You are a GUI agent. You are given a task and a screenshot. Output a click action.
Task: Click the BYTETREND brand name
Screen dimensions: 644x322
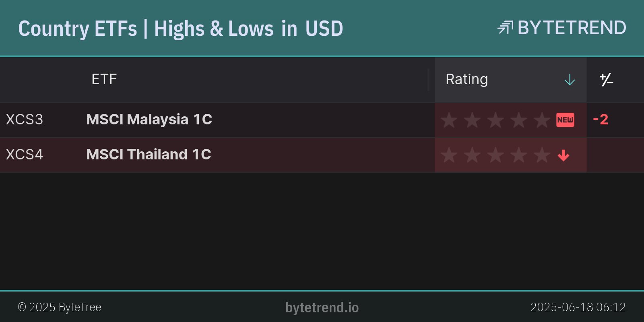[x=572, y=28]
